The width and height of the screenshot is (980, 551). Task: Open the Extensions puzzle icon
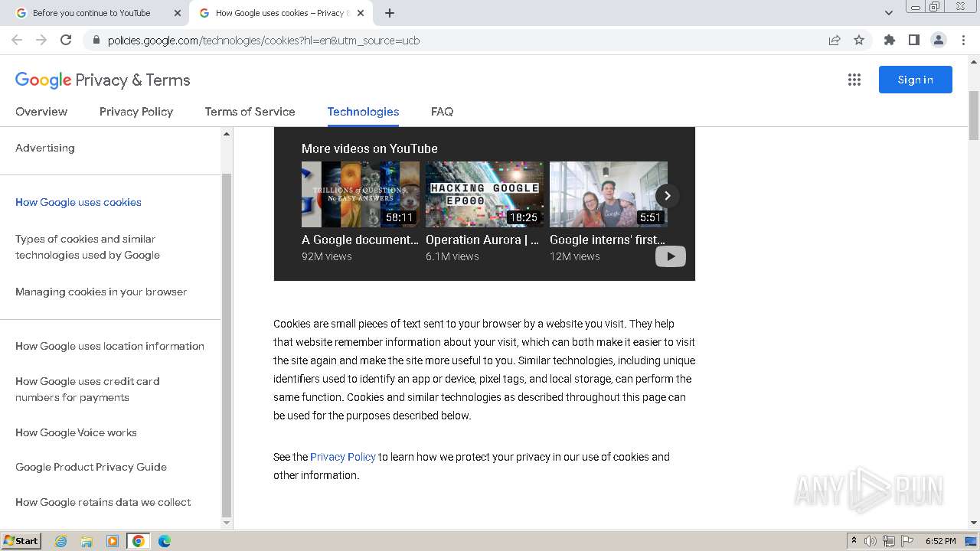(x=889, y=40)
